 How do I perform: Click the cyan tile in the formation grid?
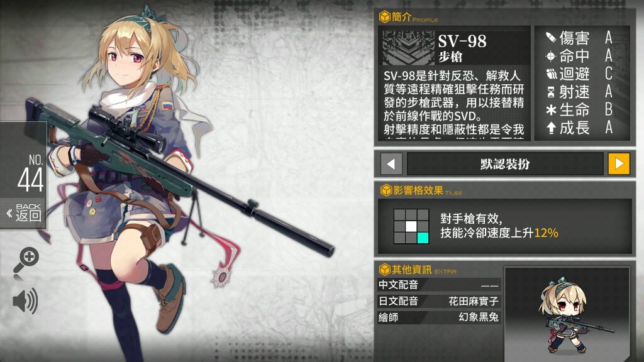423,238
